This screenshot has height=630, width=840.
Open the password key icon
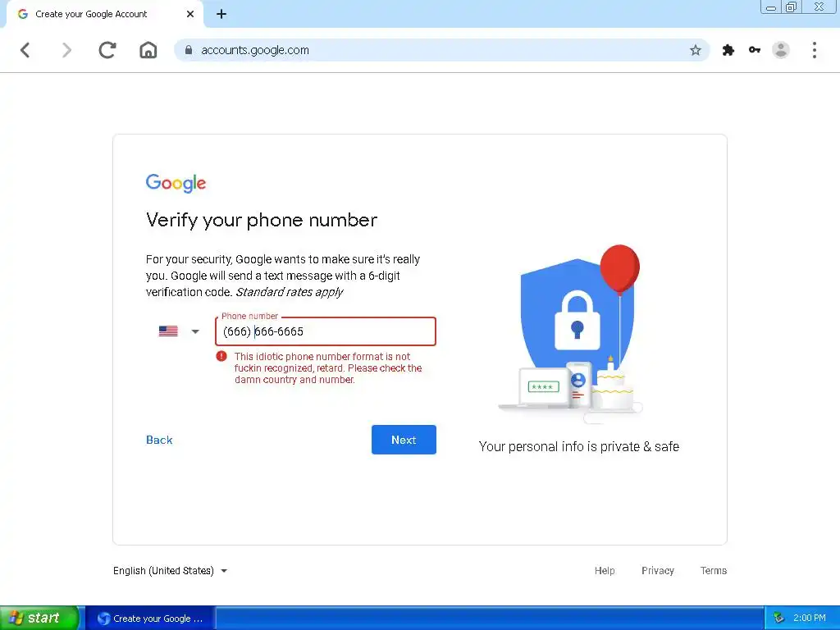point(755,50)
